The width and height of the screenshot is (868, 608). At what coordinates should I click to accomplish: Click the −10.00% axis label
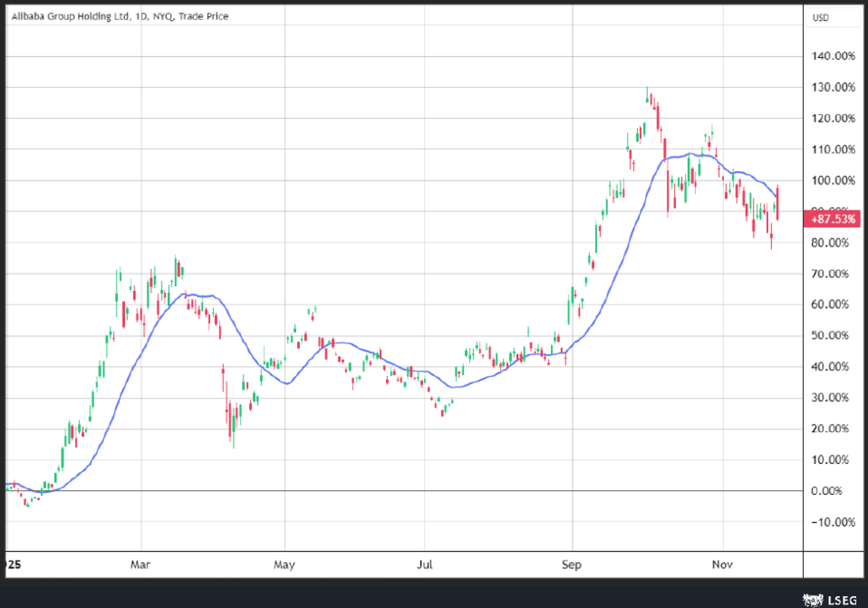833,522
